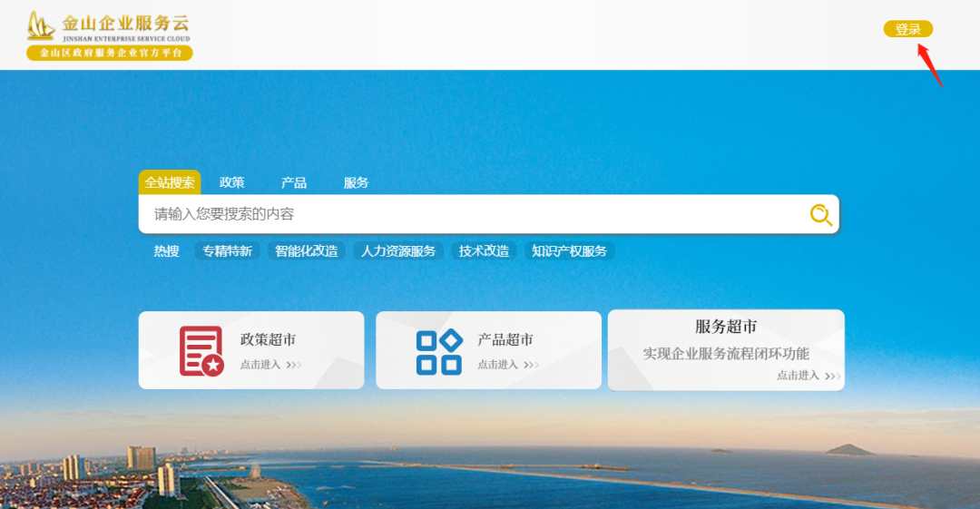Click the blue product grid icon
The image size is (980, 509).
(438, 352)
